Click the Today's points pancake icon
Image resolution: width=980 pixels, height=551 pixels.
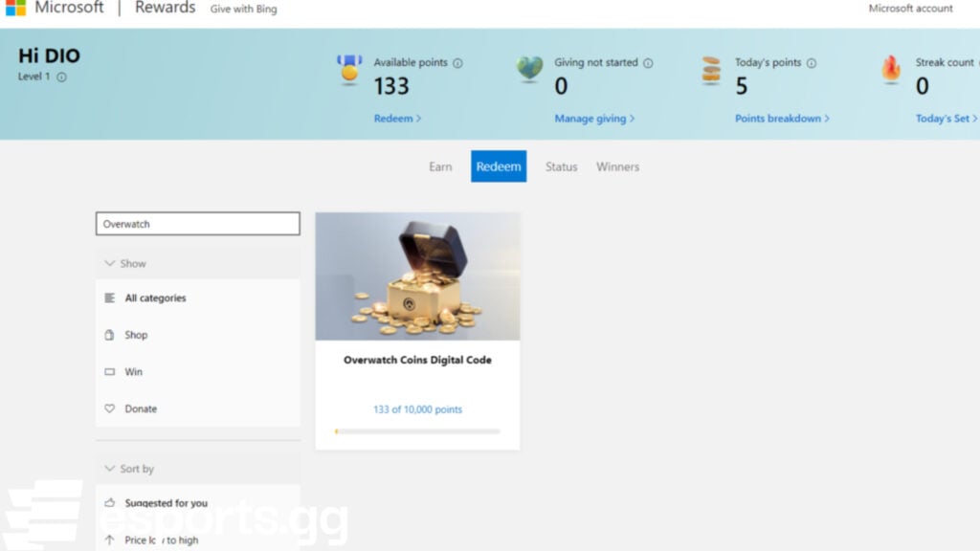[x=710, y=69]
